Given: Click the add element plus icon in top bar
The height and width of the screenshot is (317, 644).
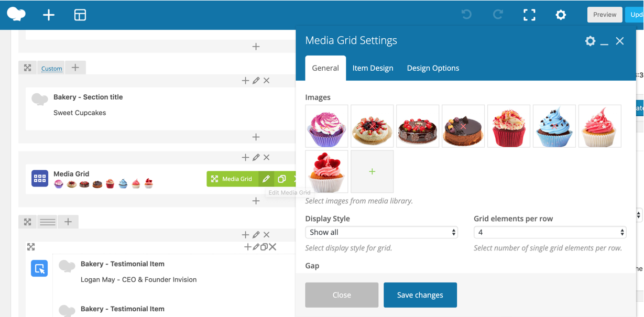Looking at the screenshot, I should tap(49, 15).
